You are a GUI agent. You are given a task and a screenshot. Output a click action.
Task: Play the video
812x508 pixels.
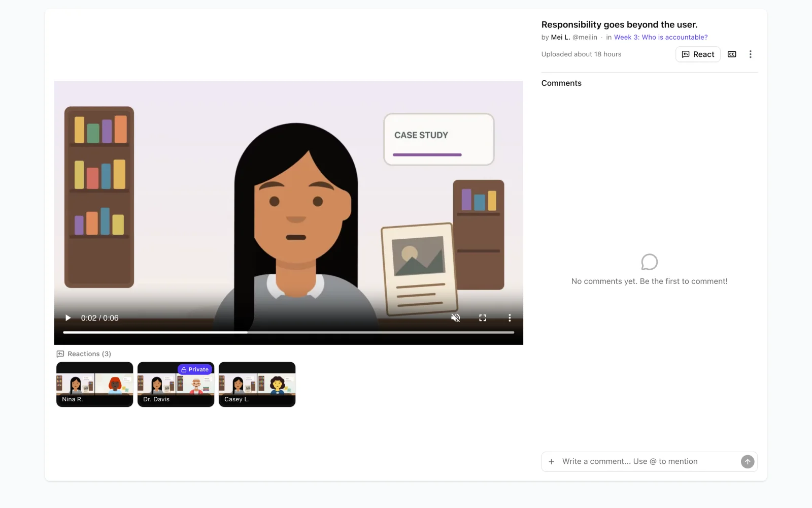(68, 318)
